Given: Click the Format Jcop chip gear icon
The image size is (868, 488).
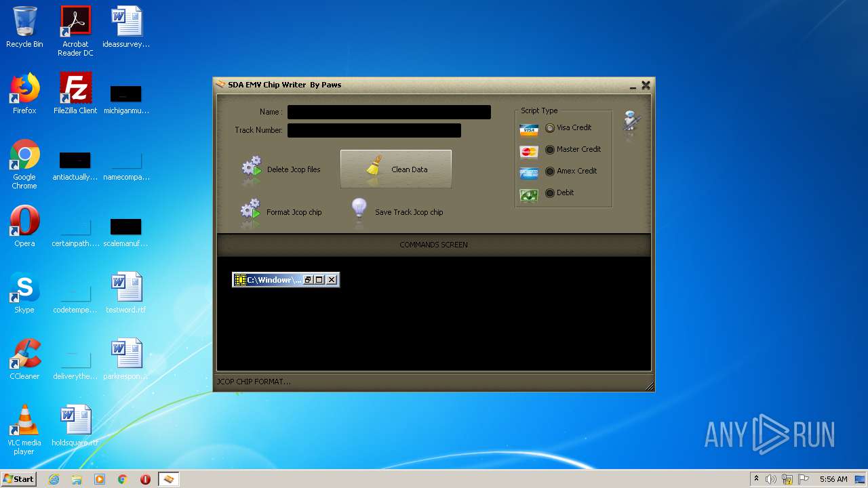Looking at the screenshot, I should pyautogui.click(x=251, y=212).
